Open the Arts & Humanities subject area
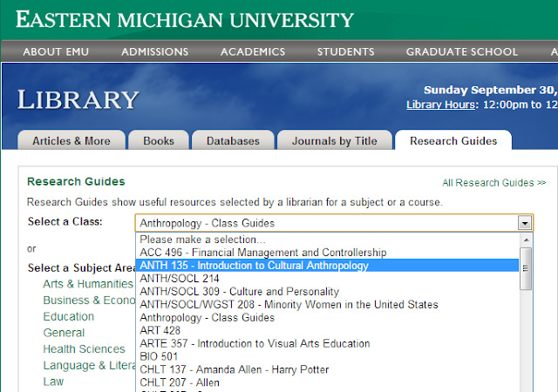The width and height of the screenshot is (558, 392). pos(88,284)
